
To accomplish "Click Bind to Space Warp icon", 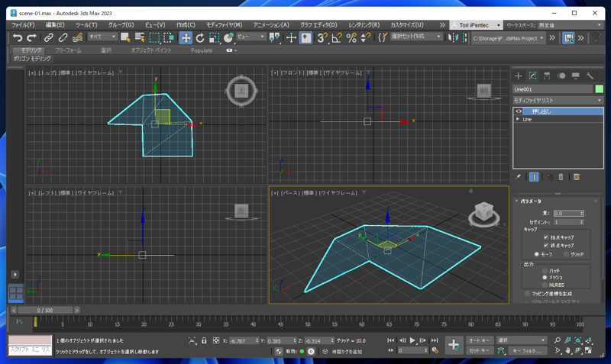I will pos(78,37).
